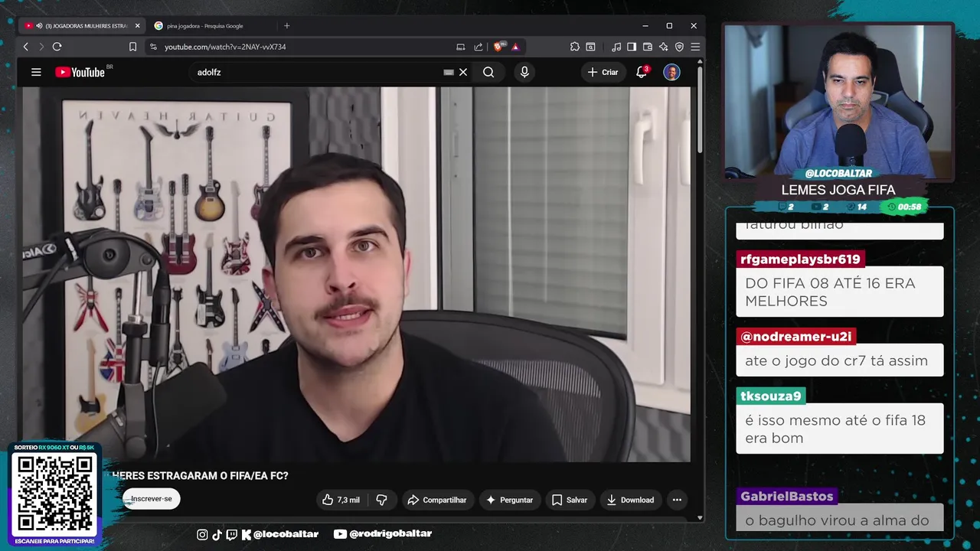Image resolution: width=980 pixels, height=551 pixels.
Task: Open the Brave Wallet icon
Action: coord(648,47)
